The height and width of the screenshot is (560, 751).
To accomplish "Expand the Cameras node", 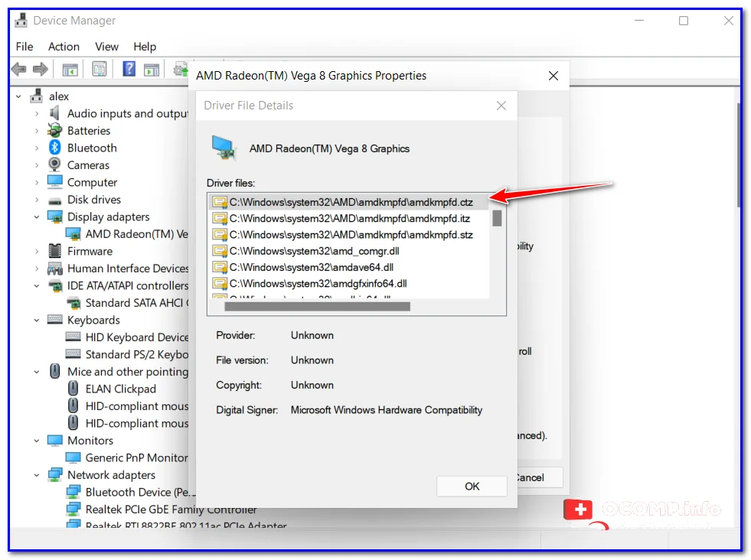I will click(37, 165).
